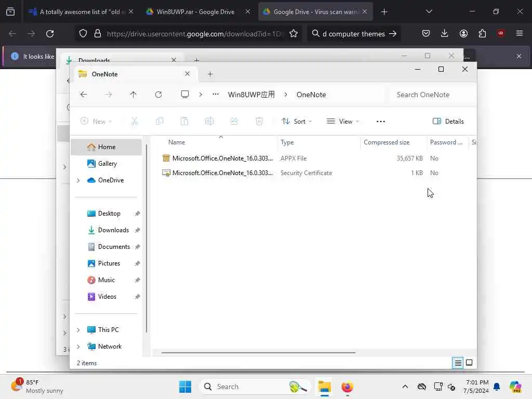
Task: Switch to details list view in status bar
Action: 458,363
